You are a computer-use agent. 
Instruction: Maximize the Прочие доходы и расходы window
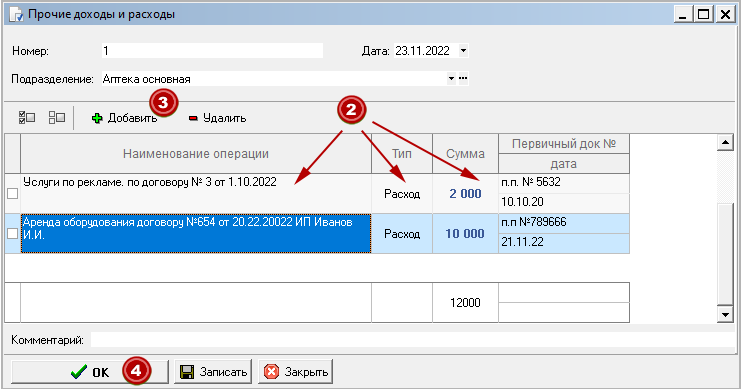click(704, 14)
